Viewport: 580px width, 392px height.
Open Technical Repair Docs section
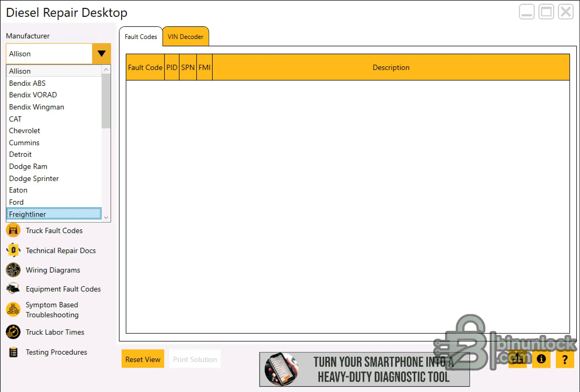click(x=61, y=250)
